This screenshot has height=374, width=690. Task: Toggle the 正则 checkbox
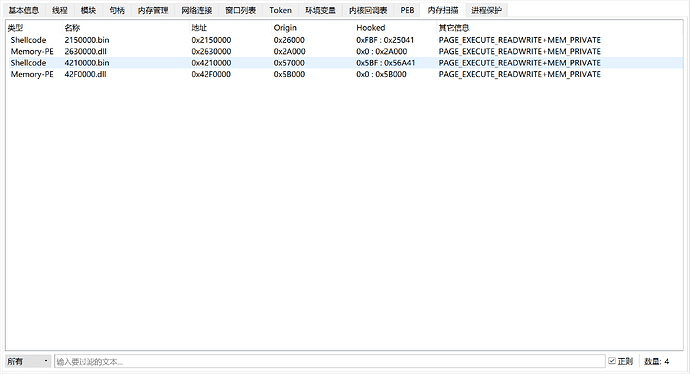click(620, 361)
